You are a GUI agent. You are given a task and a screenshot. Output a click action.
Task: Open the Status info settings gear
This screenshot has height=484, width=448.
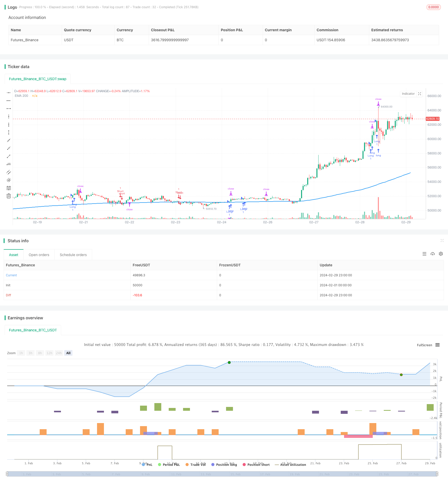(441, 254)
